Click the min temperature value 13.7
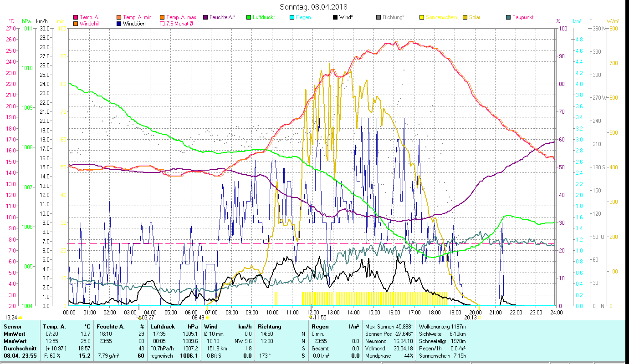The image size is (629, 364). point(86,334)
